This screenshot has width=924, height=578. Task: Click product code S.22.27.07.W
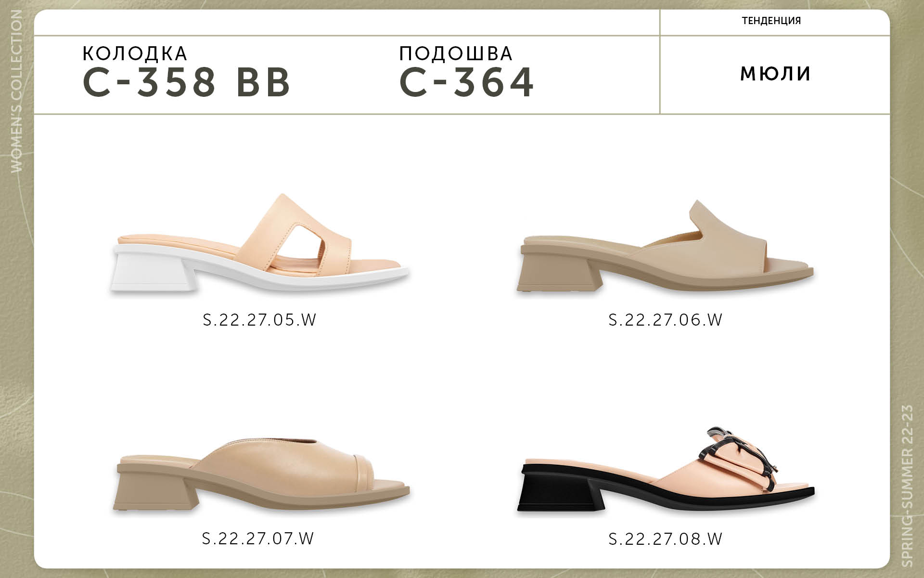coord(258,538)
